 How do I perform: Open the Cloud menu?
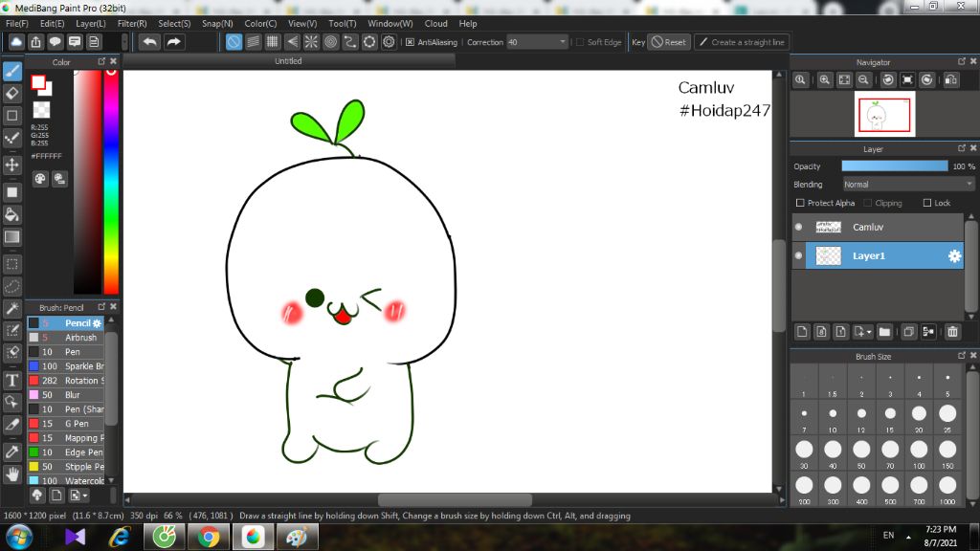point(435,24)
